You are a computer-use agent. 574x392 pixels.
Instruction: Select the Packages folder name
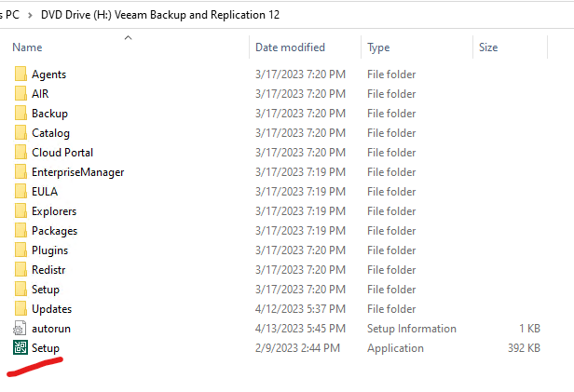click(54, 231)
